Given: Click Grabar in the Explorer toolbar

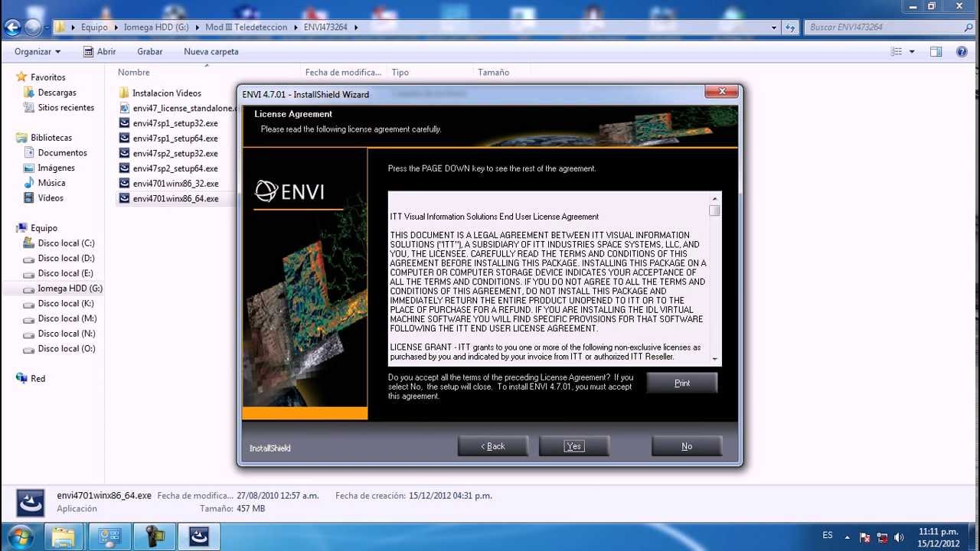Looking at the screenshot, I should [150, 51].
